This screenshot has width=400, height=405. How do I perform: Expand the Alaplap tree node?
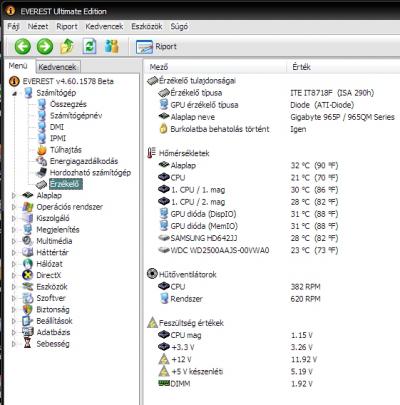click(14, 196)
